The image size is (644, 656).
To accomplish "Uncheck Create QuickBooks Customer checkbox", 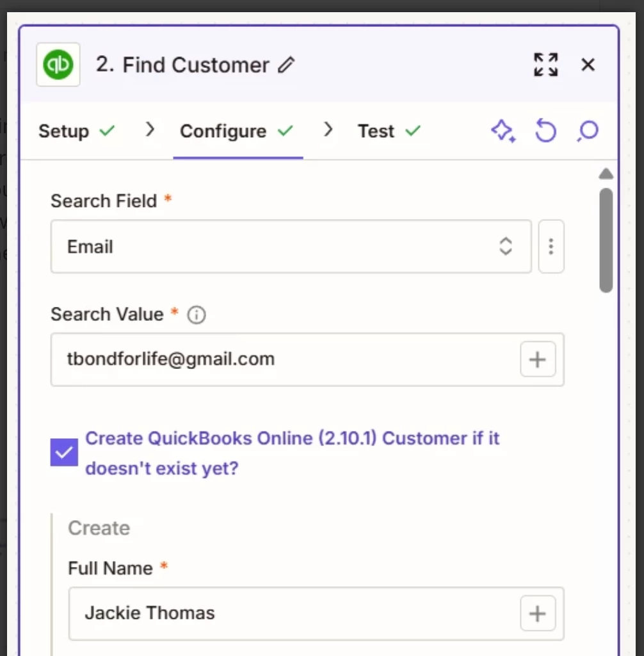I will 64,452.
